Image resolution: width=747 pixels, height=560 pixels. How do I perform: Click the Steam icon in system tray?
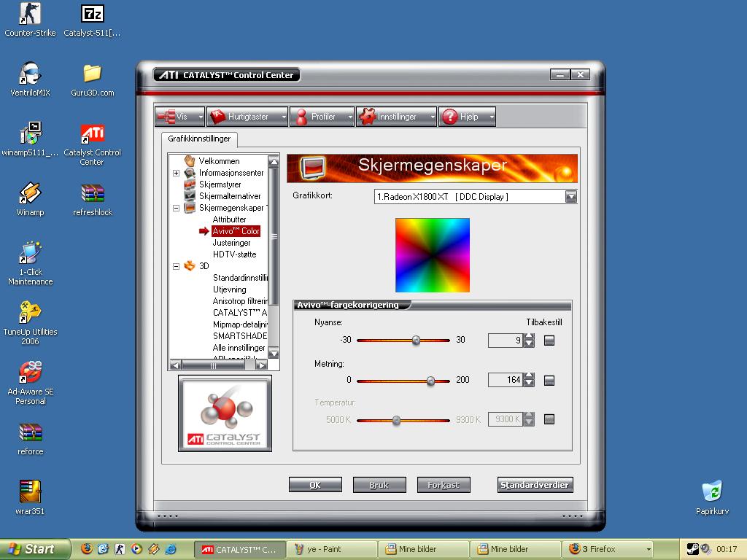(693, 548)
